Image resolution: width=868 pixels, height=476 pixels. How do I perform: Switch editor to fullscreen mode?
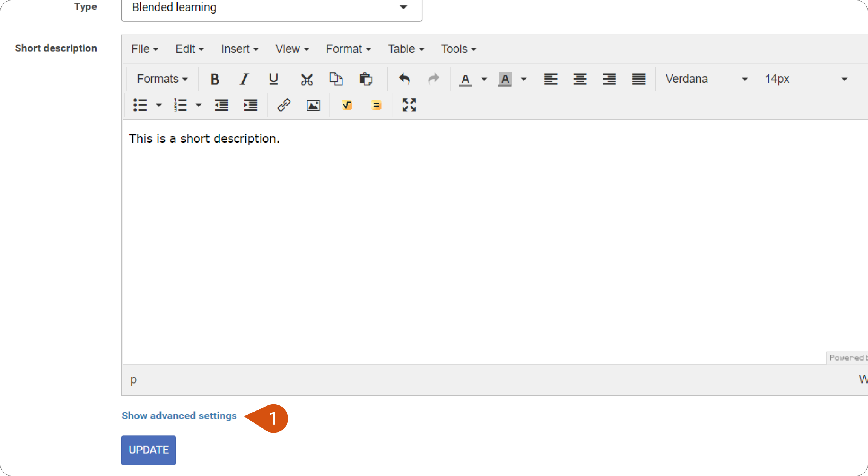(x=409, y=105)
